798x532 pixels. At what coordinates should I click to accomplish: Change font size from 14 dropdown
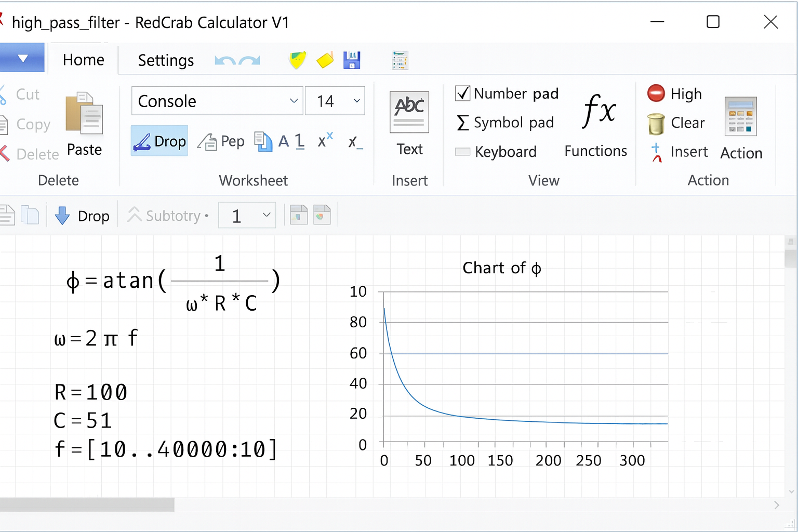(356, 101)
